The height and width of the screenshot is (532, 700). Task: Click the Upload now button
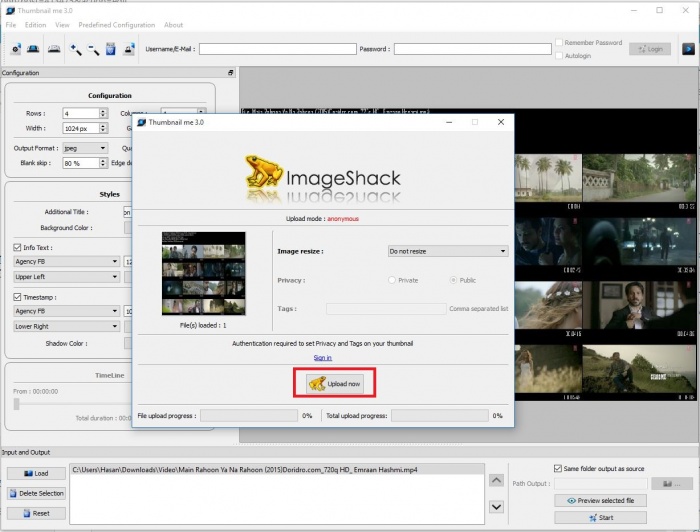tap(335, 384)
